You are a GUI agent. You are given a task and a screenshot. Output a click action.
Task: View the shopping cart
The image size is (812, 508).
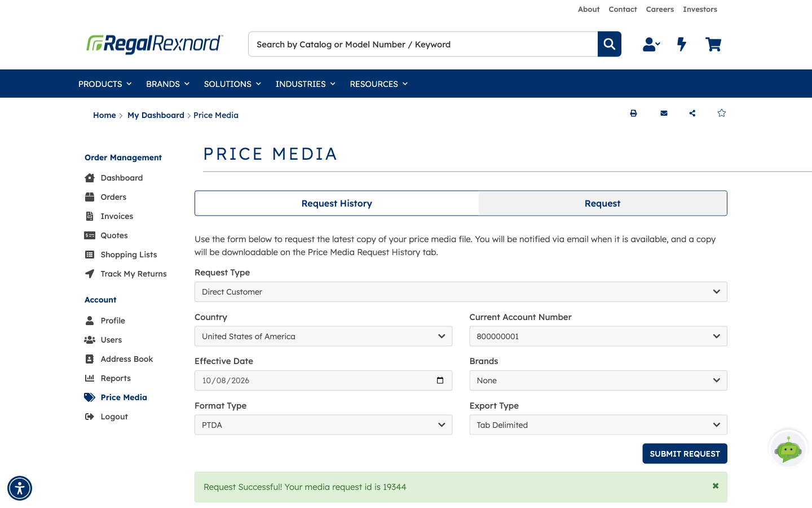click(713, 44)
